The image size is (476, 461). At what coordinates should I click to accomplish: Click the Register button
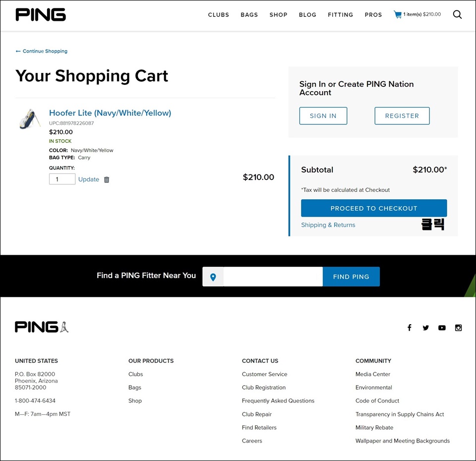[402, 115]
